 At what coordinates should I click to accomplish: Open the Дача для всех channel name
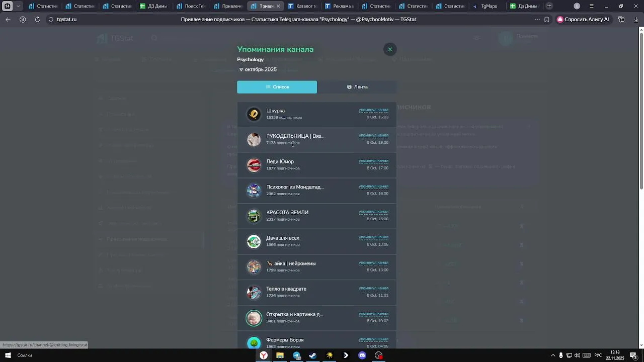point(283,238)
